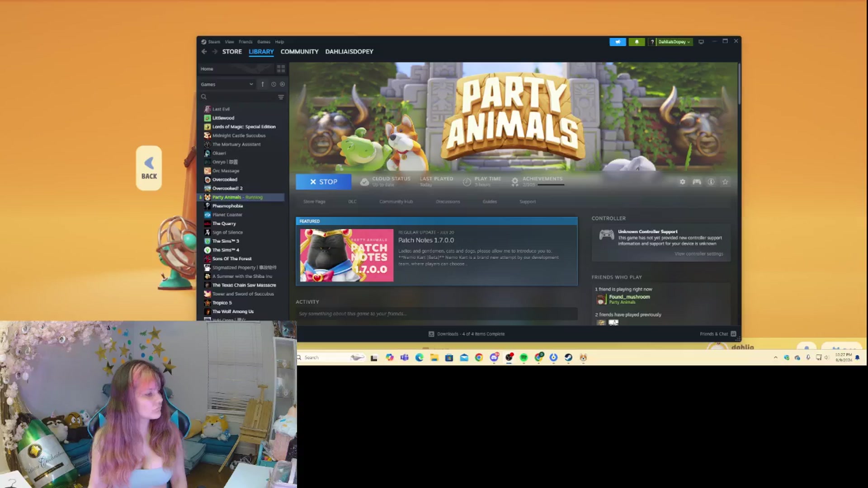Image resolution: width=868 pixels, height=488 pixels.
Task: Open advanced filter options beside library search
Action: click(281, 97)
